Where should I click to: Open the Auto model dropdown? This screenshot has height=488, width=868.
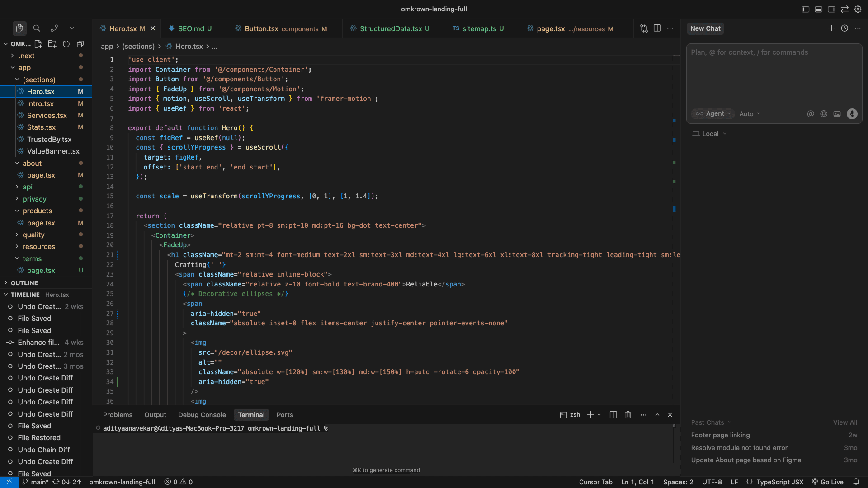point(750,114)
